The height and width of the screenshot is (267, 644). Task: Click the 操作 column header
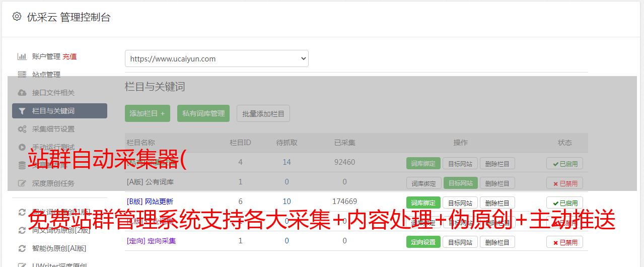[x=461, y=143]
